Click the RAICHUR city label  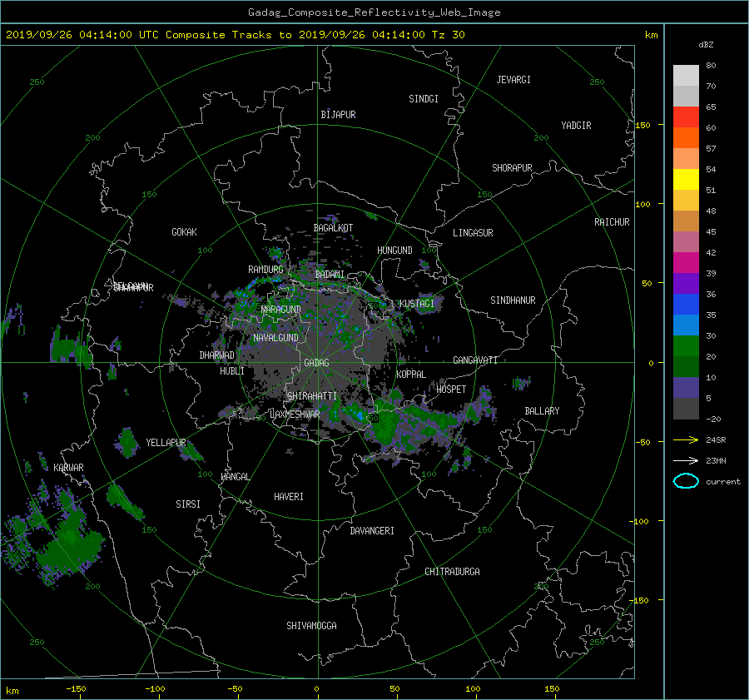[612, 222]
